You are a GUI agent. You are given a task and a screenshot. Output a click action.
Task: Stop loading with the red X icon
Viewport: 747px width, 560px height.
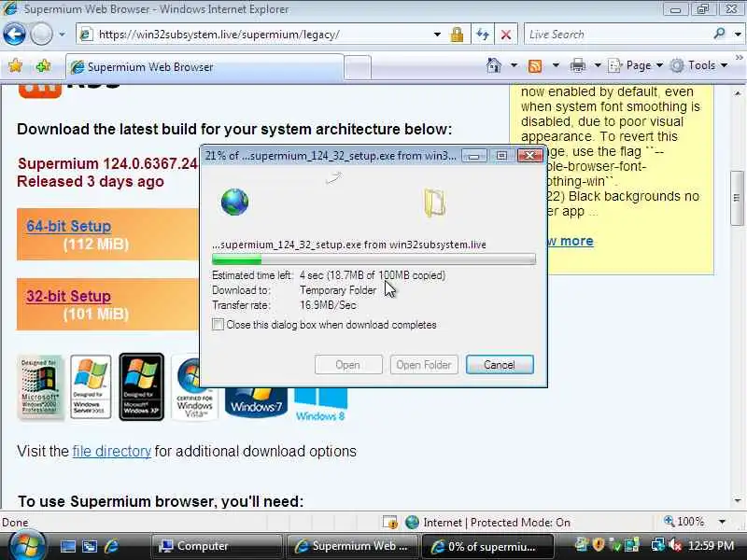(x=506, y=35)
